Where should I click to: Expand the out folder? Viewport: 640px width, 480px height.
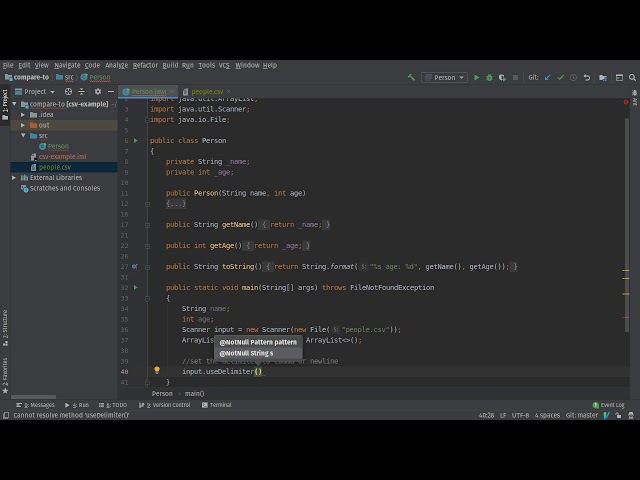pyautogui.click(x=23, y=125)
